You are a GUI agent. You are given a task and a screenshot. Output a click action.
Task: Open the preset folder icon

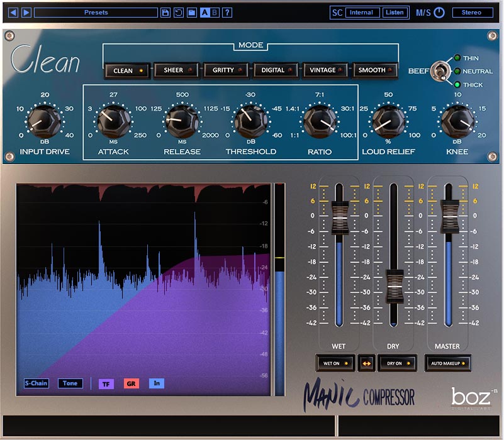coord(191,12)
